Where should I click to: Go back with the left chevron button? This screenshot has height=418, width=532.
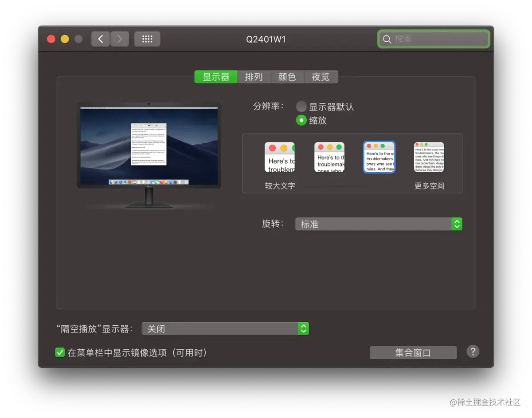coord(101,39)
